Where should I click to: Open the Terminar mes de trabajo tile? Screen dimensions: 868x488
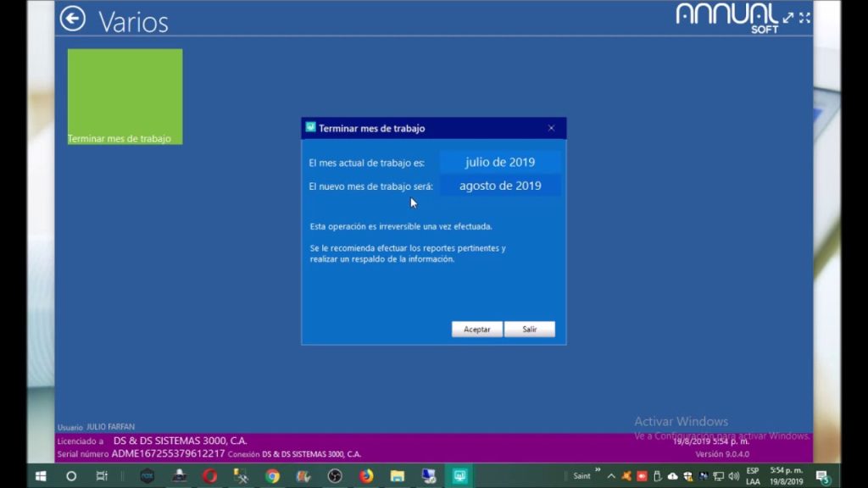coord(125,96)
